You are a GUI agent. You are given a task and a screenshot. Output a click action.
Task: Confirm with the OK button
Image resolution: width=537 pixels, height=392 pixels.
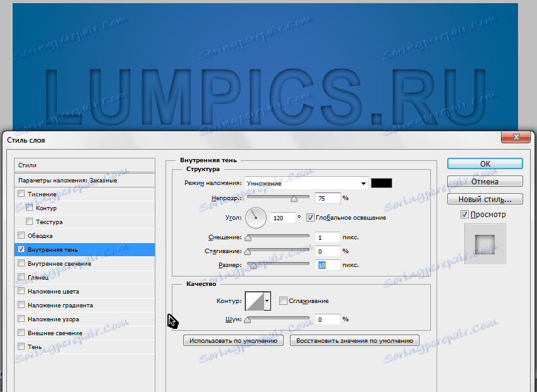tap(485, 164)
